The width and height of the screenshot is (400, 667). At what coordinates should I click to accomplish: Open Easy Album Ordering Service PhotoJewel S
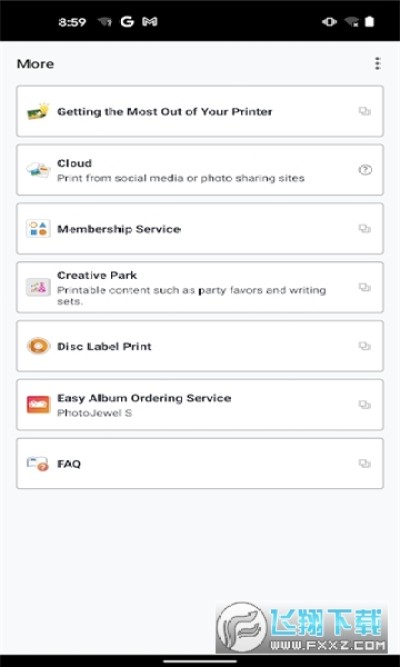click(200, 405)
